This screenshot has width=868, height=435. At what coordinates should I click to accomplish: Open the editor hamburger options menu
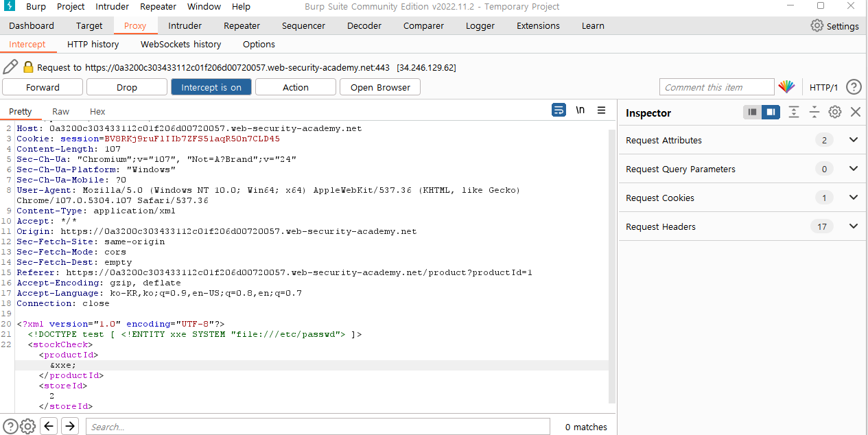(x=601, y=110)
